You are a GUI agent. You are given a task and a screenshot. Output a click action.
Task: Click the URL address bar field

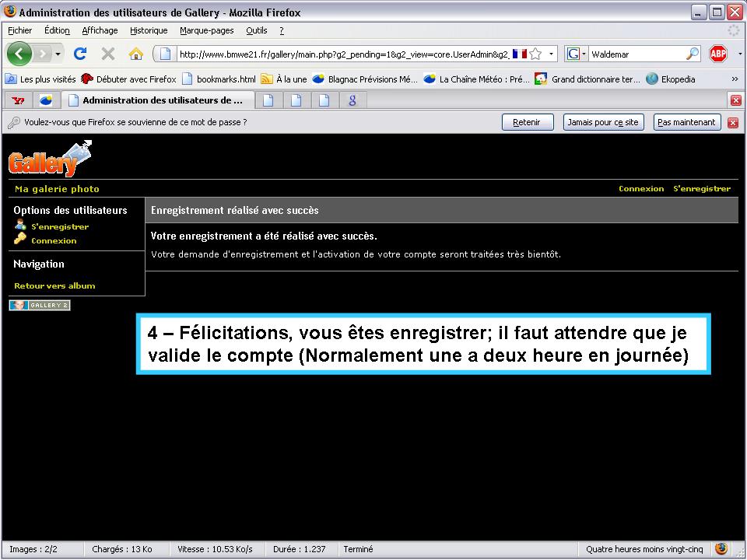(342, 54)
